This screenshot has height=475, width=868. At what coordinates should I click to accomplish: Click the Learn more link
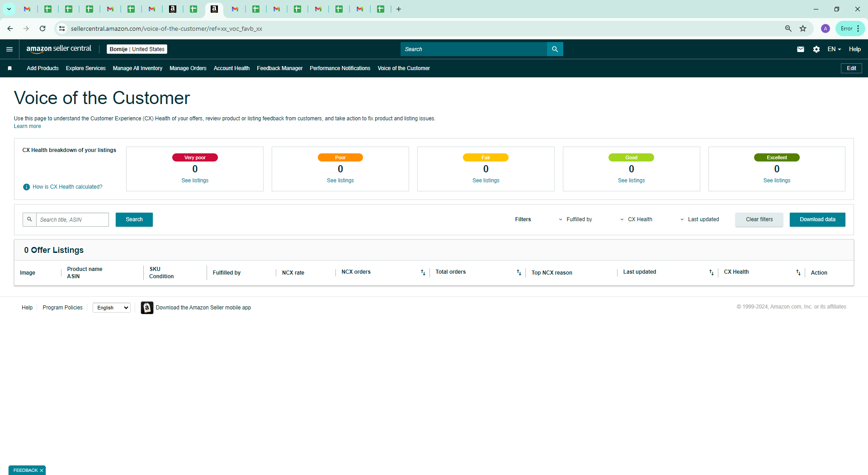tap(27, 126)
